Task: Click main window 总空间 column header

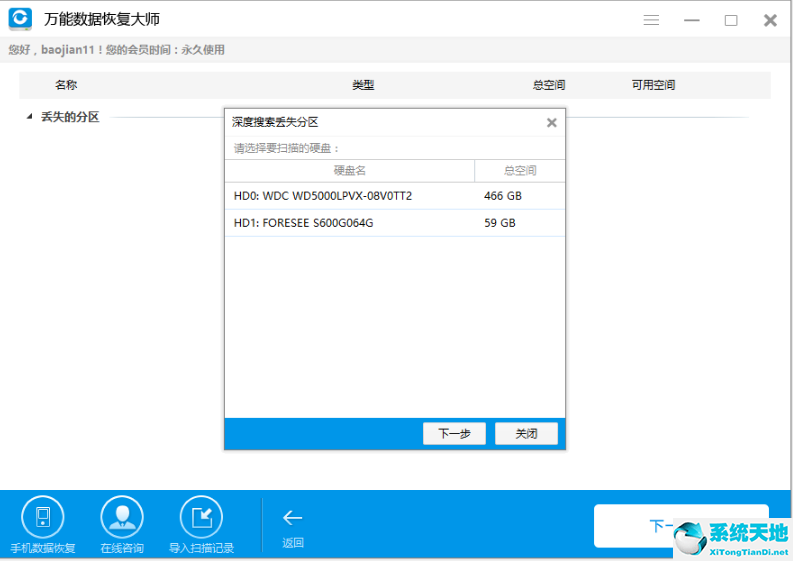Action: (549, 85)
